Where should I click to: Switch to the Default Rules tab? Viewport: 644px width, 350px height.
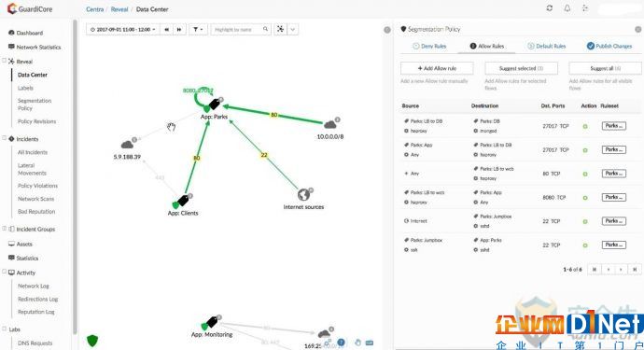click(547, 46)
